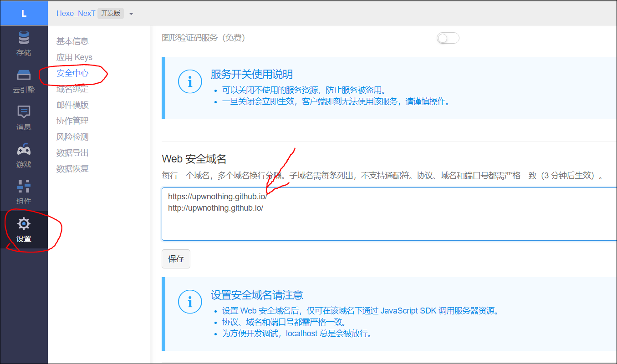This screenshot has height=364, width=617.
Task: Open 协作管理 settings page
Action: (x=72, y=121)
